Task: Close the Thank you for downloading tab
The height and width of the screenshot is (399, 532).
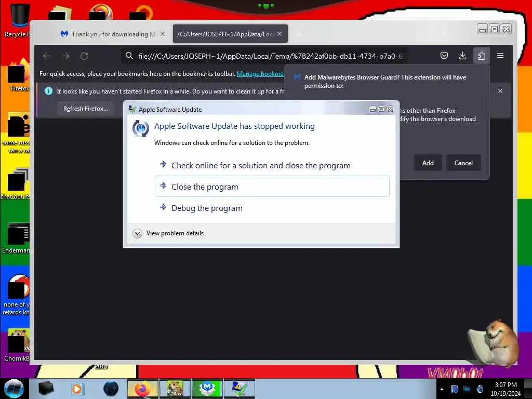Action: [x=163, y=34]
